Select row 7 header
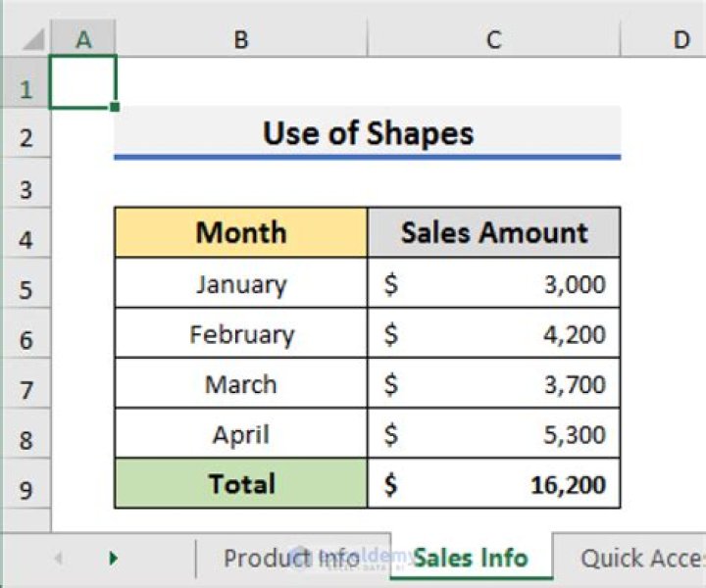This screenshot has width=706, height=588. pyautogui.click(x=25, y=383)
